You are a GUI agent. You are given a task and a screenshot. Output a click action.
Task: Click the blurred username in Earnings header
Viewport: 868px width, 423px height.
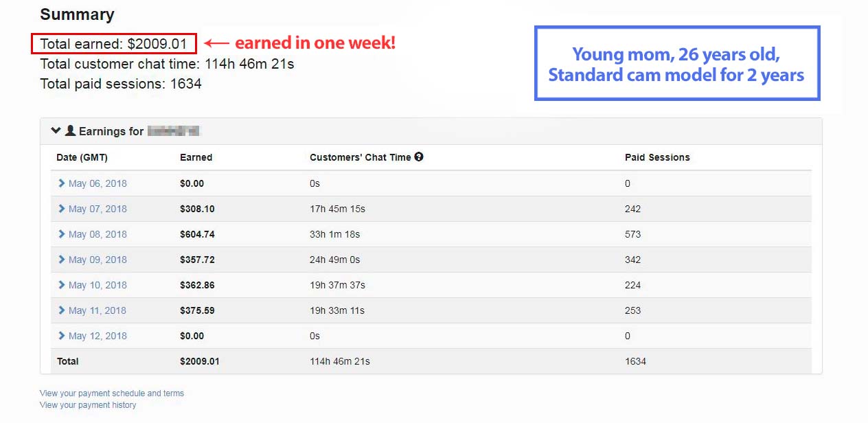[x=173, y=131]
